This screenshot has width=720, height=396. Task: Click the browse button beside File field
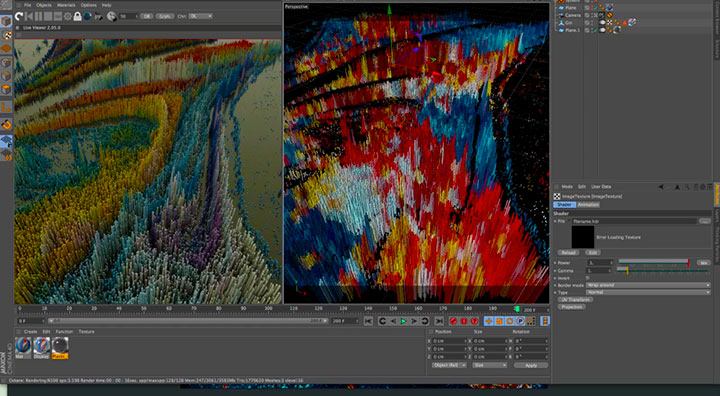[705, 221]
